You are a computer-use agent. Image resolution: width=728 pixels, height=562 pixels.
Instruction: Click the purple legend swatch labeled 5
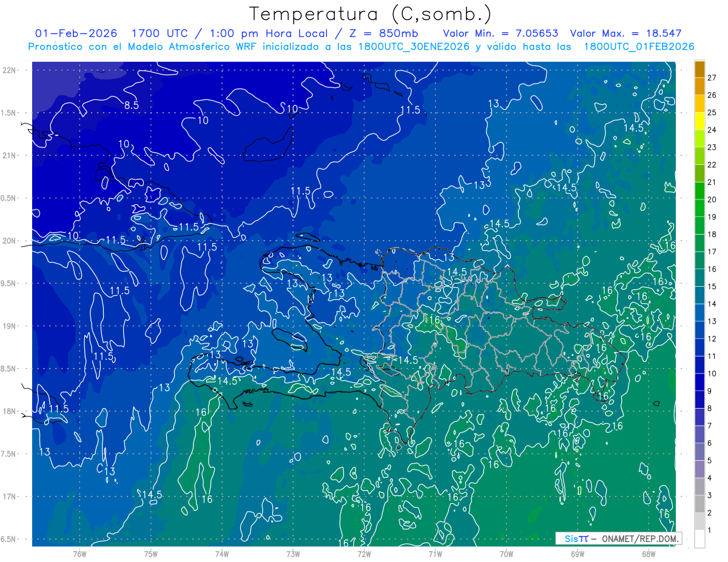click(x=699, y=452)
